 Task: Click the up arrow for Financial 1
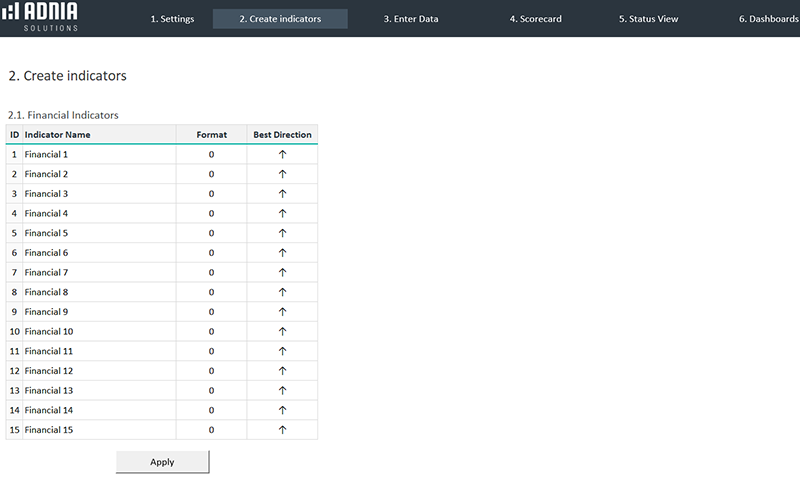click(x=282, y=155)
